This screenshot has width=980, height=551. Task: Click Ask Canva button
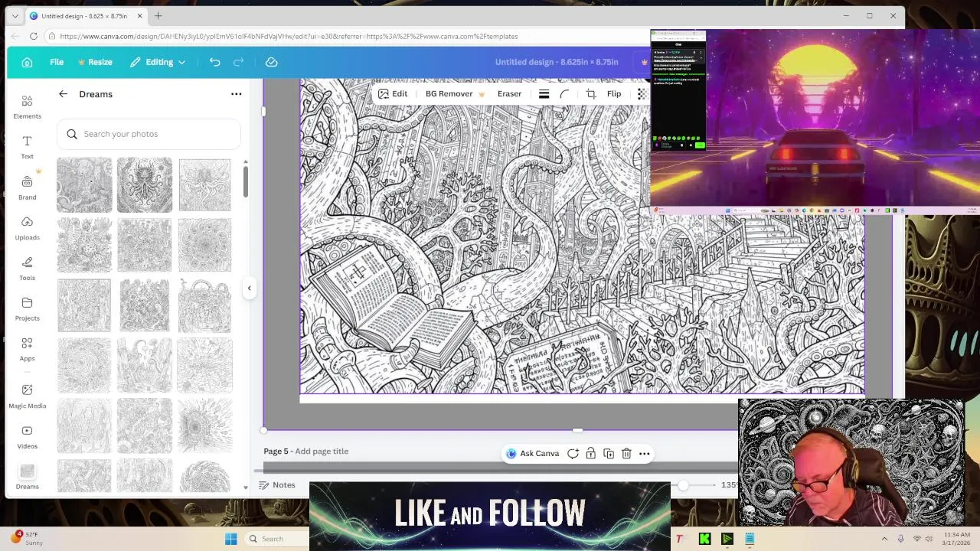click(532, 454)
